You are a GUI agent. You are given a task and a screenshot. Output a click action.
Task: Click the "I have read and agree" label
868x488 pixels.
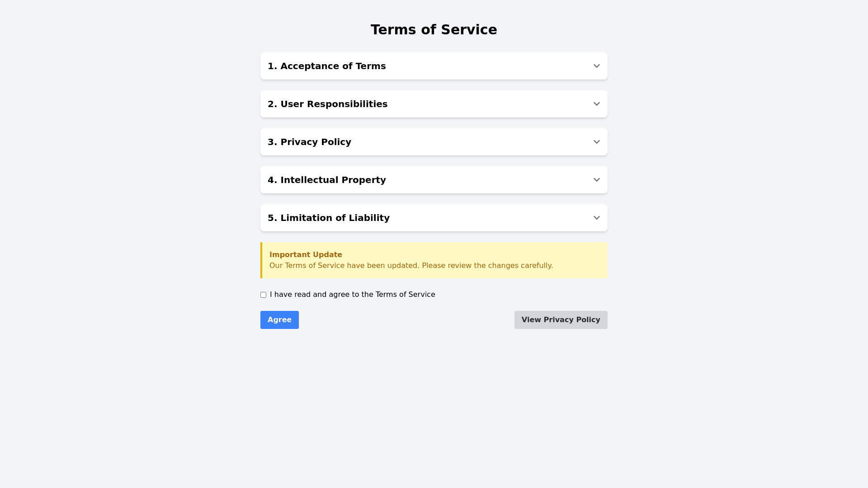pos(352,295)
